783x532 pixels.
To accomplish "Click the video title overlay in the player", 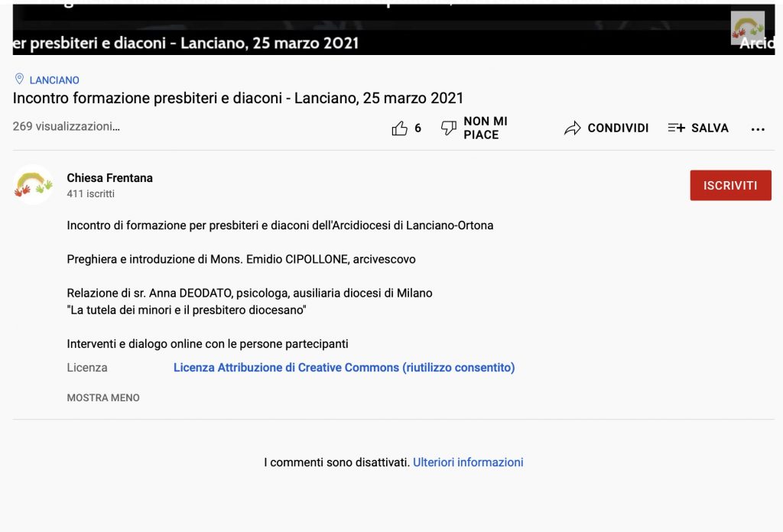I will (186, 44).
